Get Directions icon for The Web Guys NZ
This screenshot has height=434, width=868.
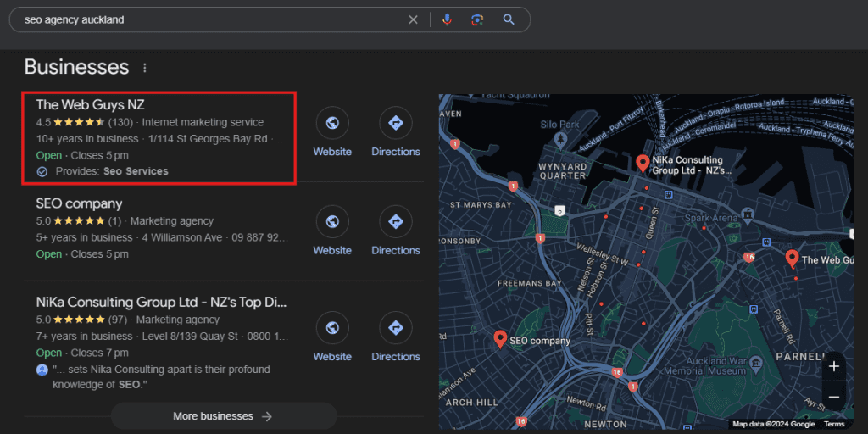[x=396, y=122]
